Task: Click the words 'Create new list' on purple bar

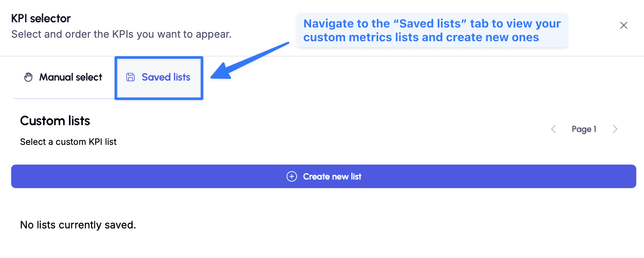Action: pyautogui.click(x=332, y=177)
